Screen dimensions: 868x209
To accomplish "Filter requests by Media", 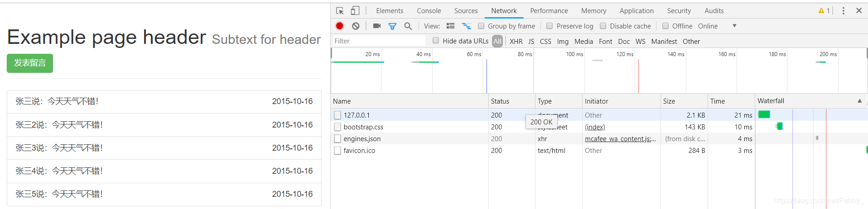I will click(583, 42).
